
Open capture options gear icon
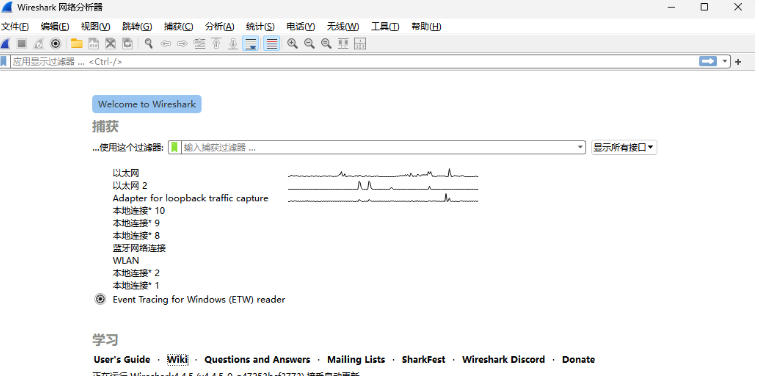[56, 44]
